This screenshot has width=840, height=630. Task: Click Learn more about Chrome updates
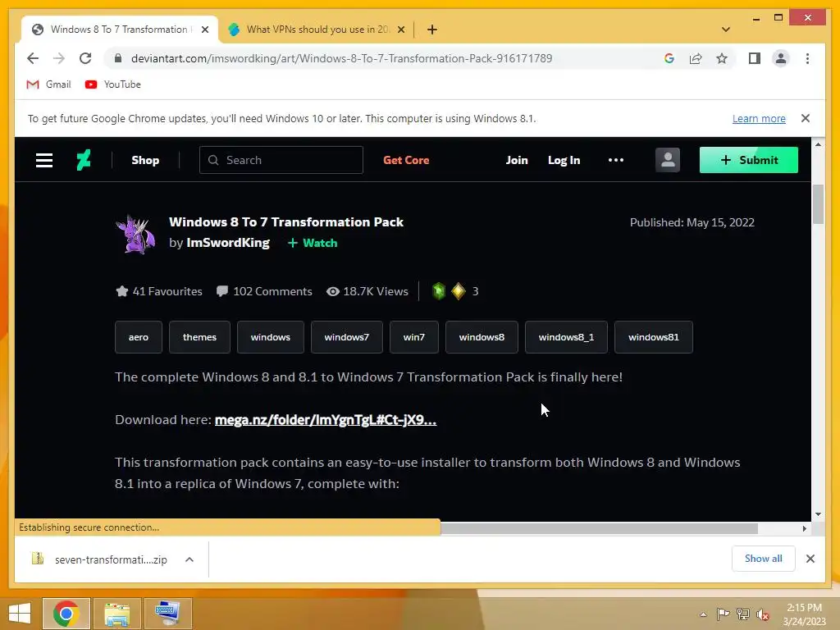click(759, 118)
